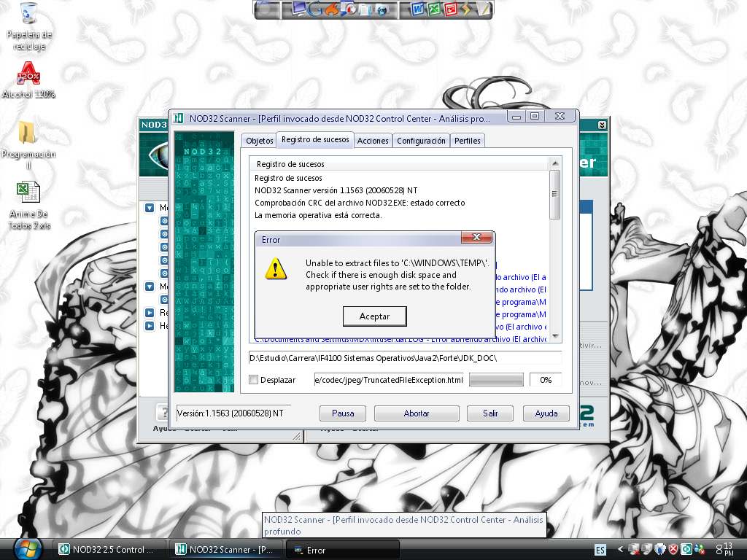Open the Papelera de reciclaje desktop icon
This screenshot has height=560, width=747.
(28, 26)
